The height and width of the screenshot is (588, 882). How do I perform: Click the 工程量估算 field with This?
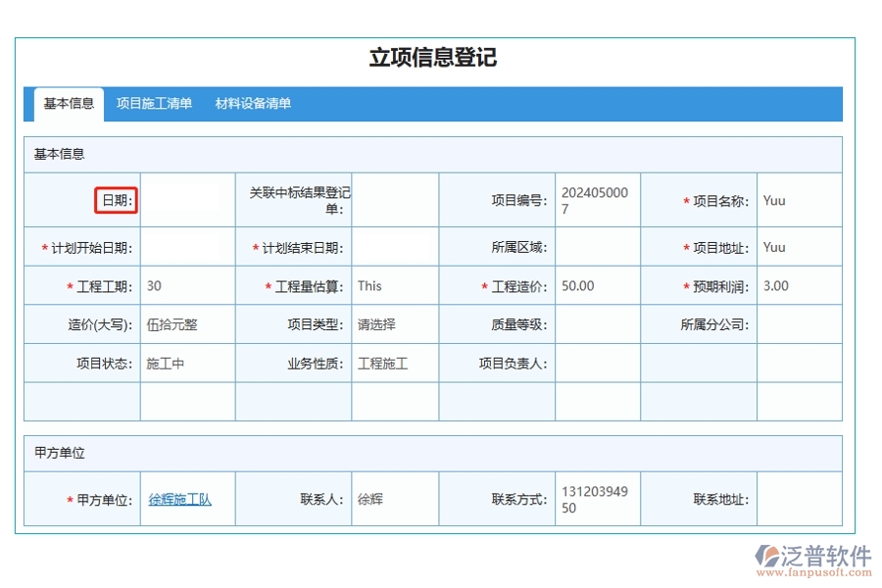[395, 286]
